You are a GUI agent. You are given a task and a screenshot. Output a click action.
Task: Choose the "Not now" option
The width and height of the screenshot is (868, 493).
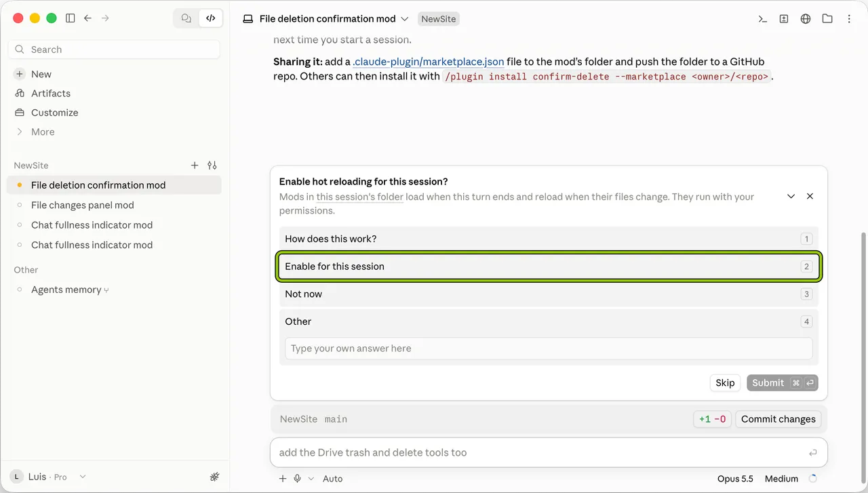click(549, 294)
